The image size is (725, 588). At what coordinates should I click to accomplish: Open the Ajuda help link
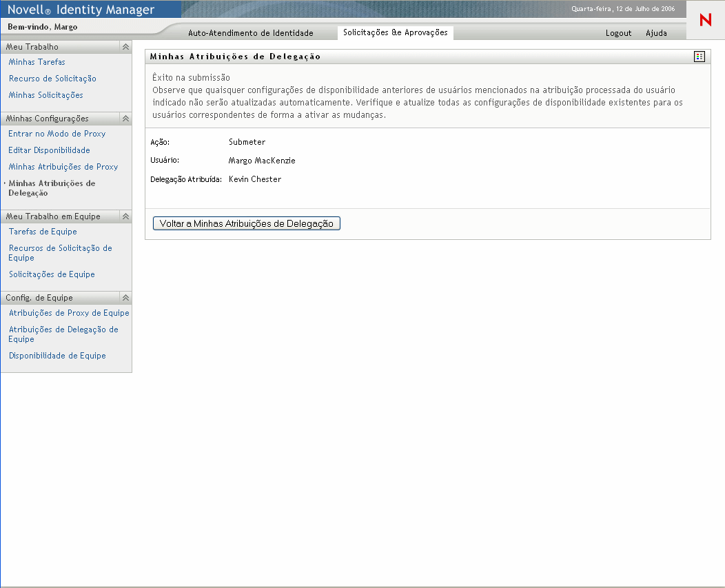click(656, 33)
